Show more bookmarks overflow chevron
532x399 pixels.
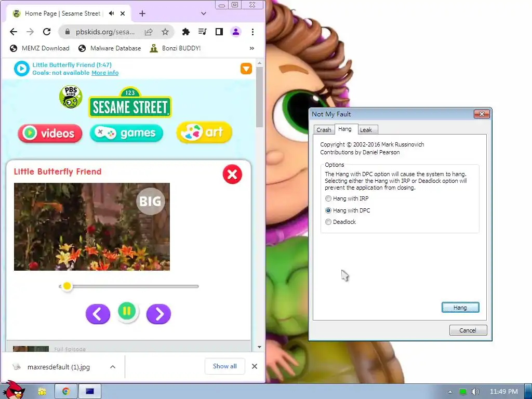coord(252,48)
